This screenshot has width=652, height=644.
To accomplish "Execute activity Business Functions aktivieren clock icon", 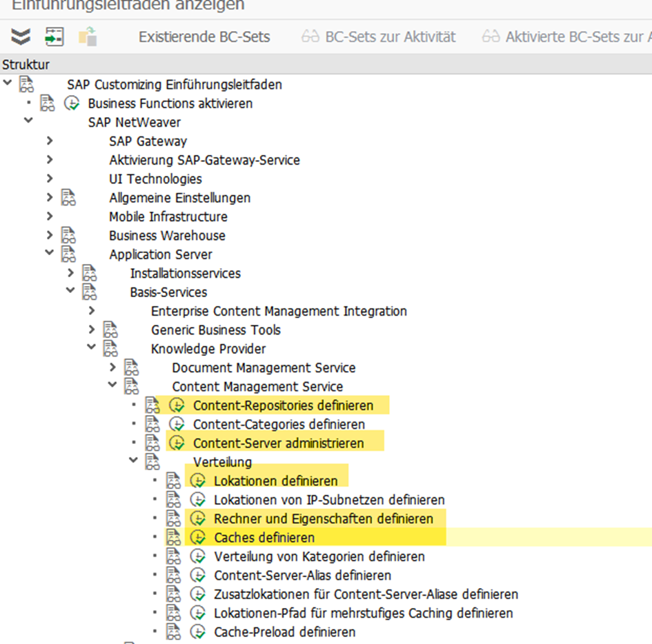I will (x=72, y=103).
